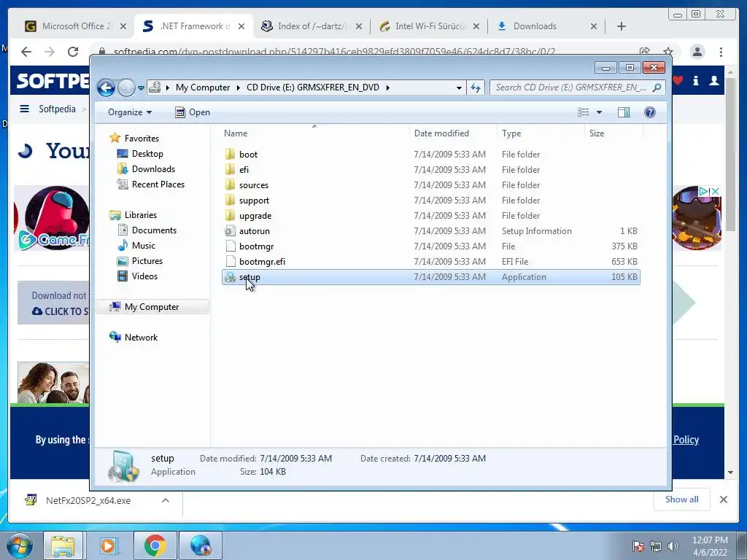This screenshot has height=560, width=747.
Task: Select the boot folder icon
Action: point(230,155)
